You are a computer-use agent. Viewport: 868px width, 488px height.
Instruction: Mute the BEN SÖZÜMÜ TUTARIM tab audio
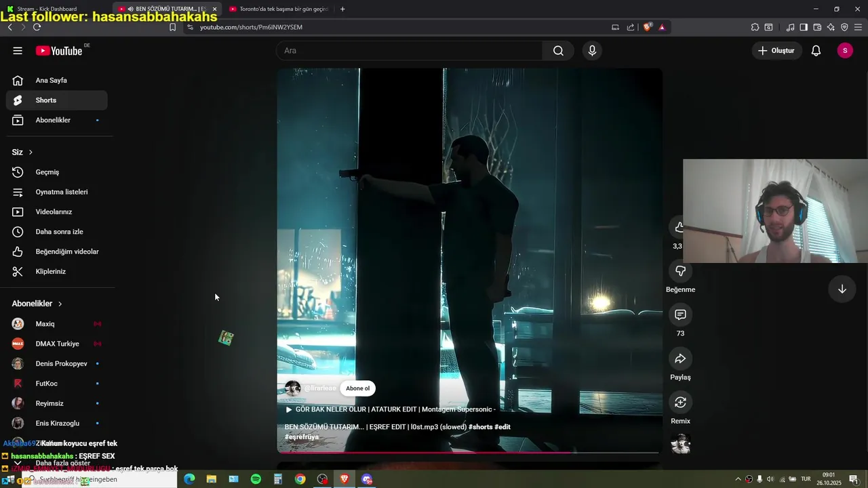(130, 9)
